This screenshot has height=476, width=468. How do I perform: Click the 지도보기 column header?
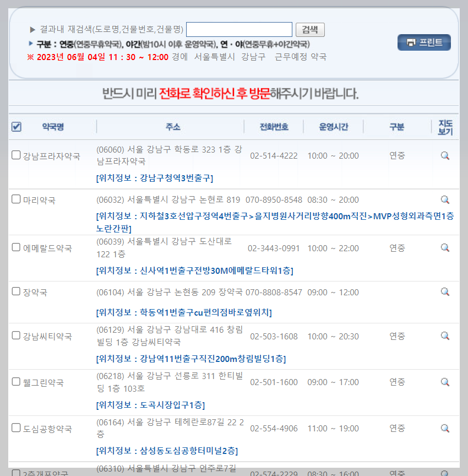445,127
